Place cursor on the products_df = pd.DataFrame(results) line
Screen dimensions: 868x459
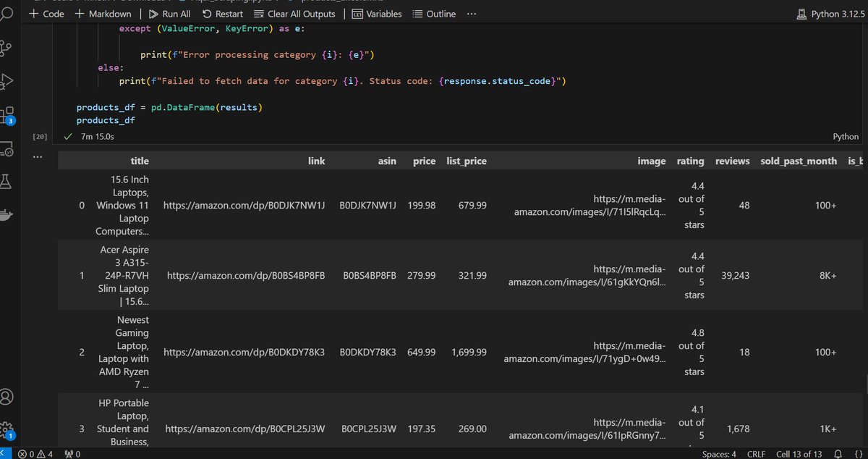click(x=169, y=107)
